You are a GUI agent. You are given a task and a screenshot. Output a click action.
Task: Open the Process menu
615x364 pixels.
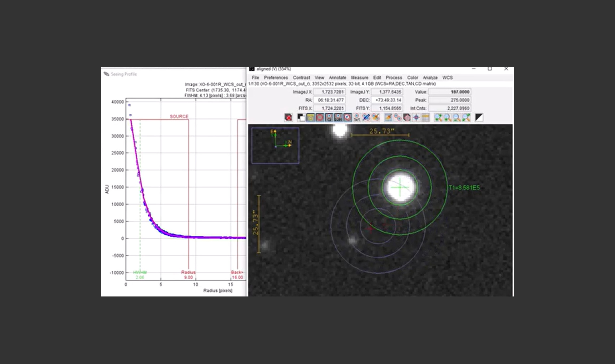click(394, 78)
